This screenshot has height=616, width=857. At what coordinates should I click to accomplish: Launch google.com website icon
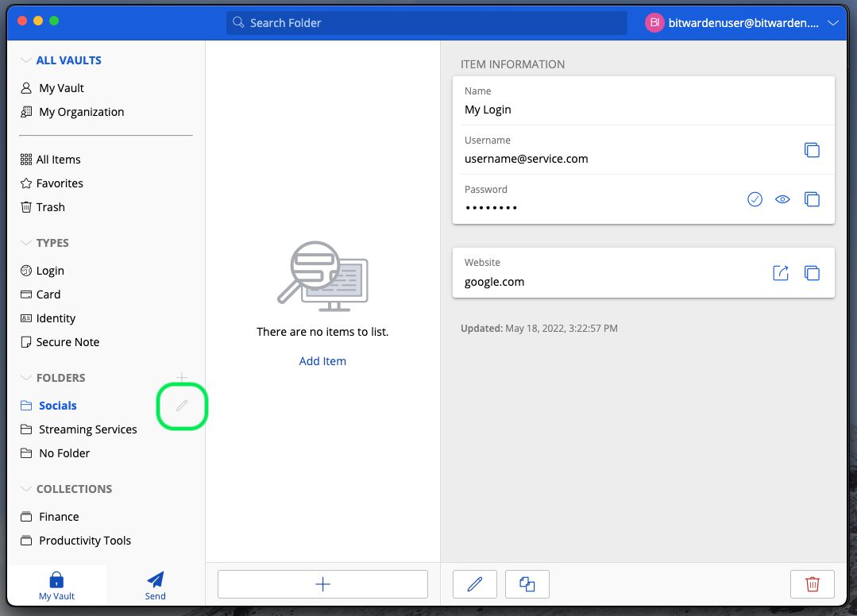[x=781, y=272]
